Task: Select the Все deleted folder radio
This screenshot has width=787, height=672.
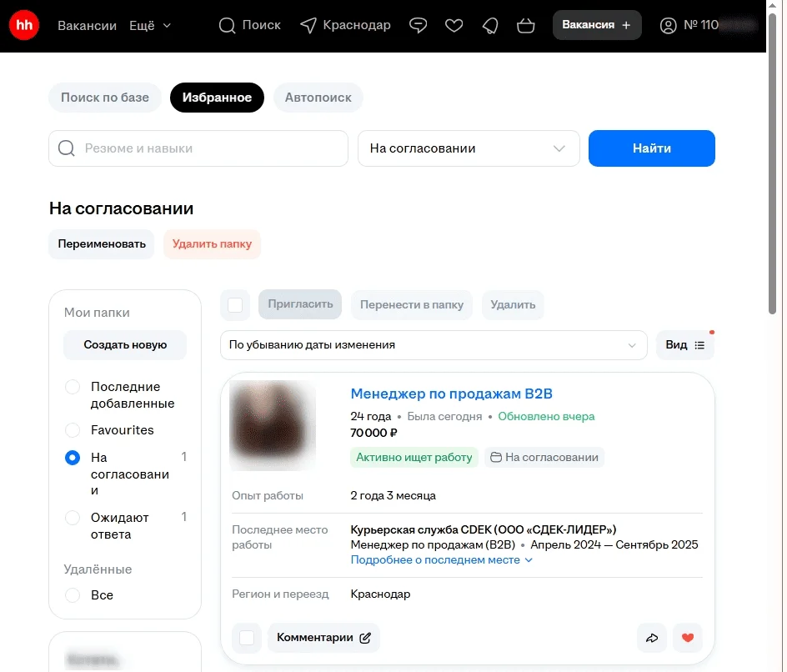Action: coord(73,595)
